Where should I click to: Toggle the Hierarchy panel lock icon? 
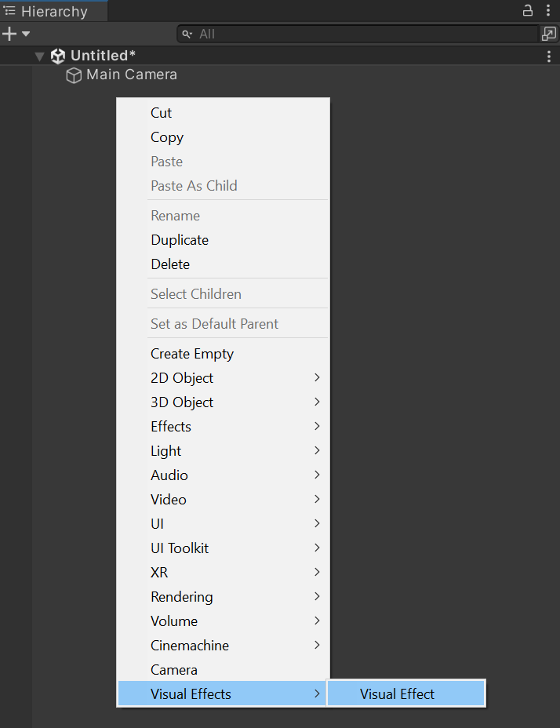pyautogui.click(x=528, y=11)
